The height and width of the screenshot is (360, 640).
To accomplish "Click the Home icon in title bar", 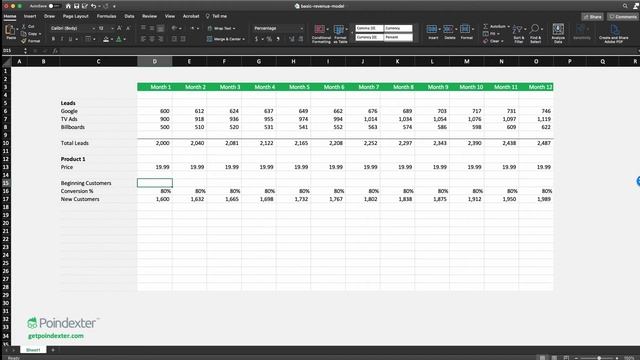I will pyautogui.click(x=68, y=6).
